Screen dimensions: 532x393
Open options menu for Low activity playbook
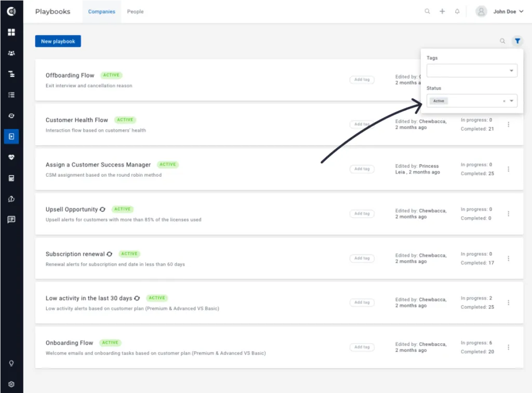coord(508,303)
